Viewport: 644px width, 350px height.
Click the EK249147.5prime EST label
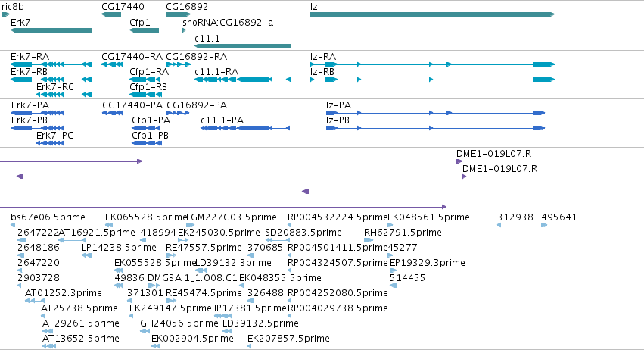tap(170, 308)
